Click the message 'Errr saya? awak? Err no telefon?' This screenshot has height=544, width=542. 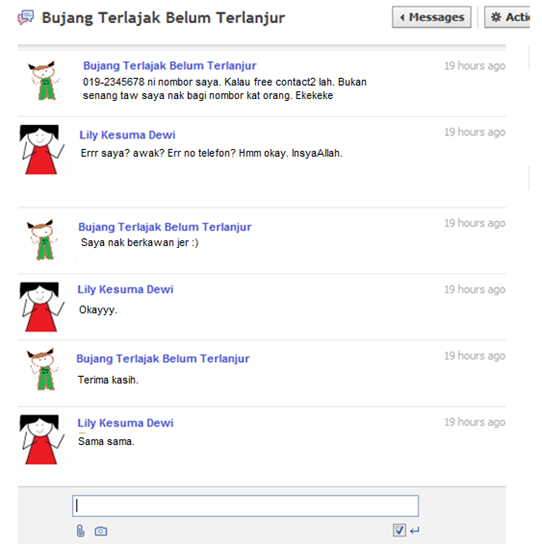[x=158, y=153]
